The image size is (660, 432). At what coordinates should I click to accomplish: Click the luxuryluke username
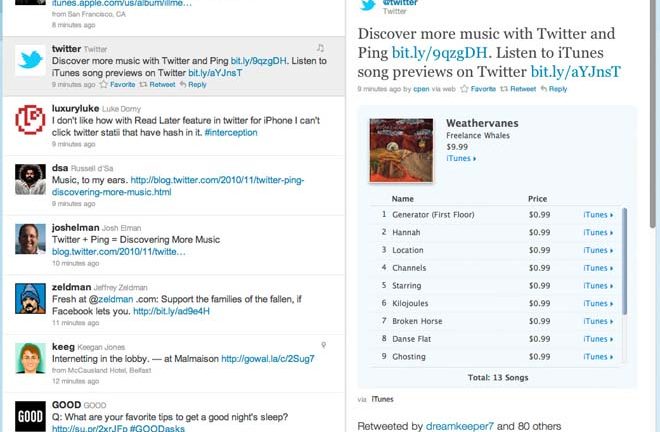point(75,108)
